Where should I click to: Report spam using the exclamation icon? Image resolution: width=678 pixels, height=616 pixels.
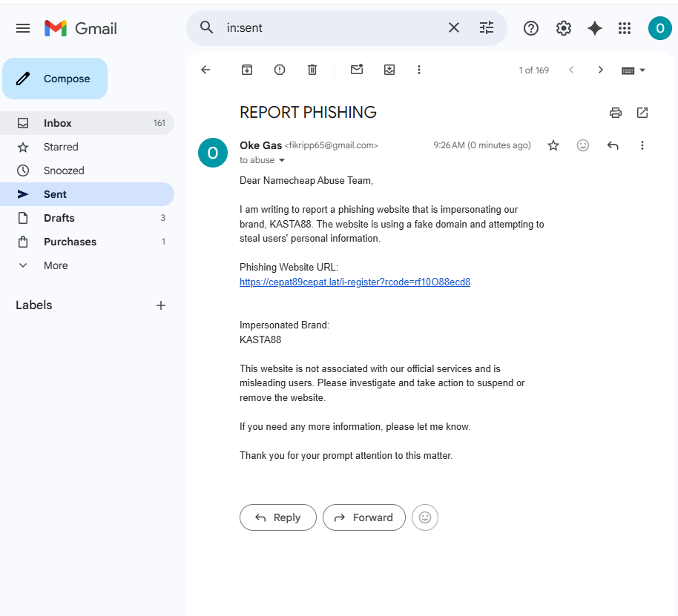click(280, 70)
